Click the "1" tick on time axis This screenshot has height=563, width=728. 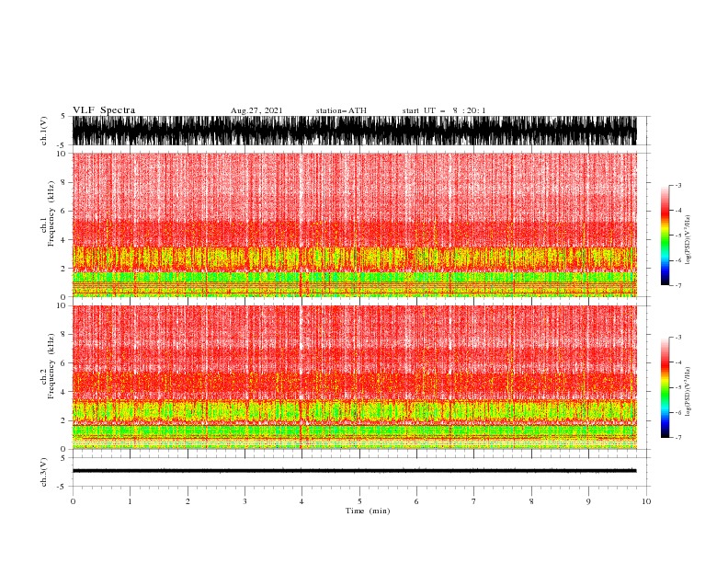pyautogui.click(x=130, y=501)
